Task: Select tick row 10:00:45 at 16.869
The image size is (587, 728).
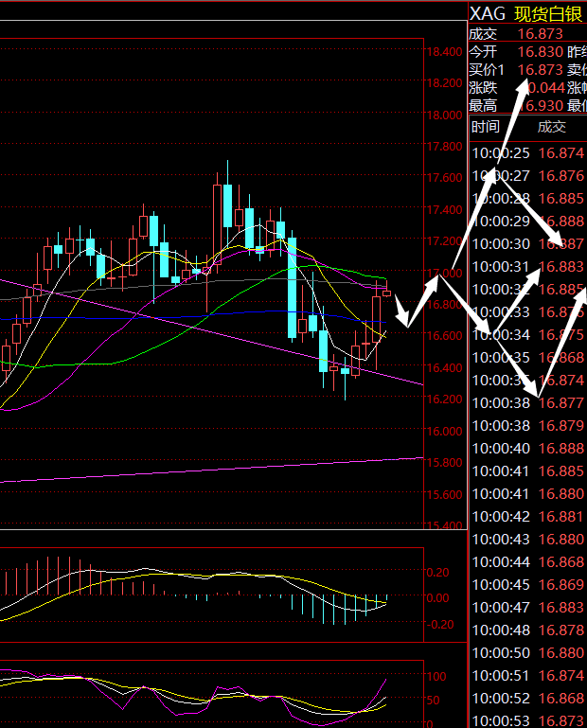Action: pos(528,585)
